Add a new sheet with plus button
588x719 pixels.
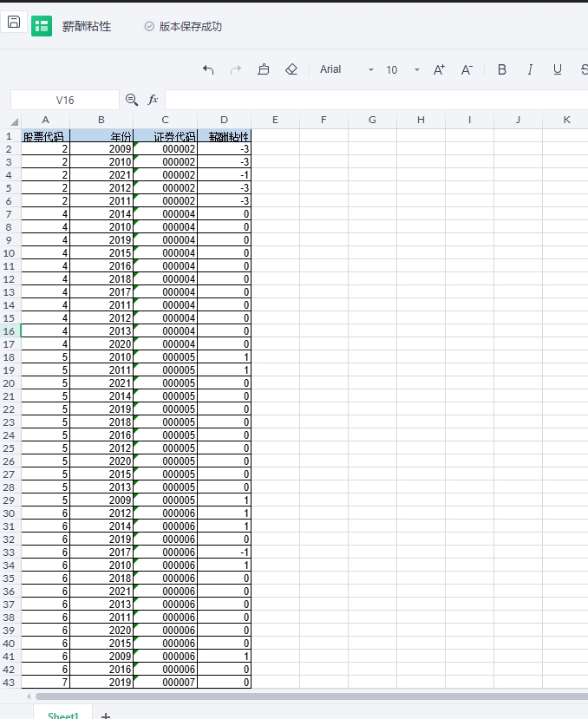(106, 715)
